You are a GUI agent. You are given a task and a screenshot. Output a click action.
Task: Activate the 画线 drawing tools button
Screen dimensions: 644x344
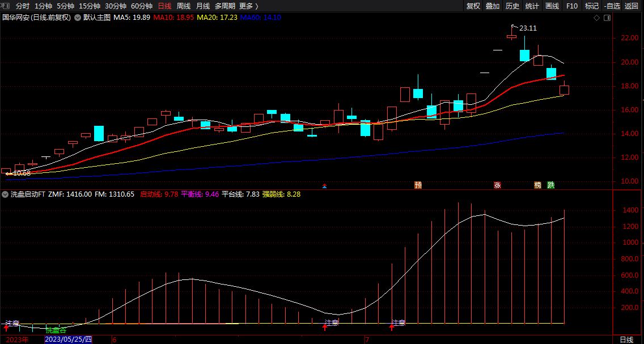tap(552, 6)
